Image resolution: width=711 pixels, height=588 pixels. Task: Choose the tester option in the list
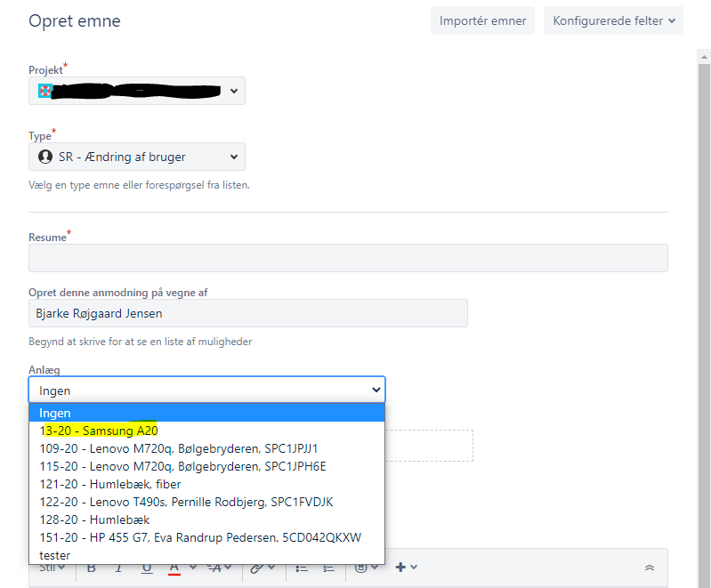point(206,555)
